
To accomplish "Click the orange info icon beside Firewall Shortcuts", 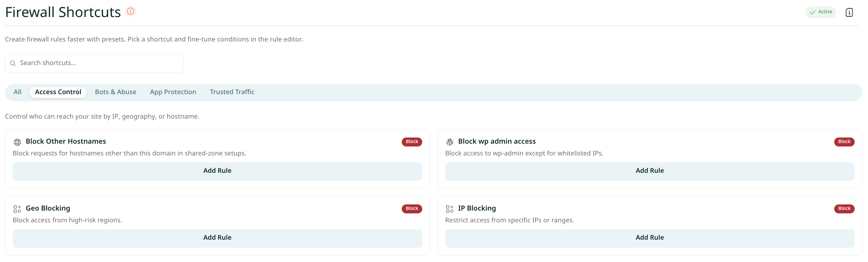I will pos(131,11).
